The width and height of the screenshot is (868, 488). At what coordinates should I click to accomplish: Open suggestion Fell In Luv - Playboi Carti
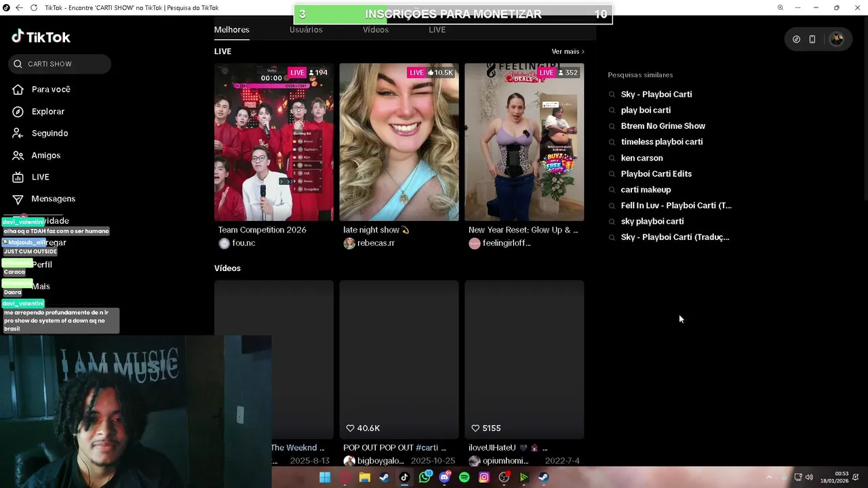[x=675, y=205]
